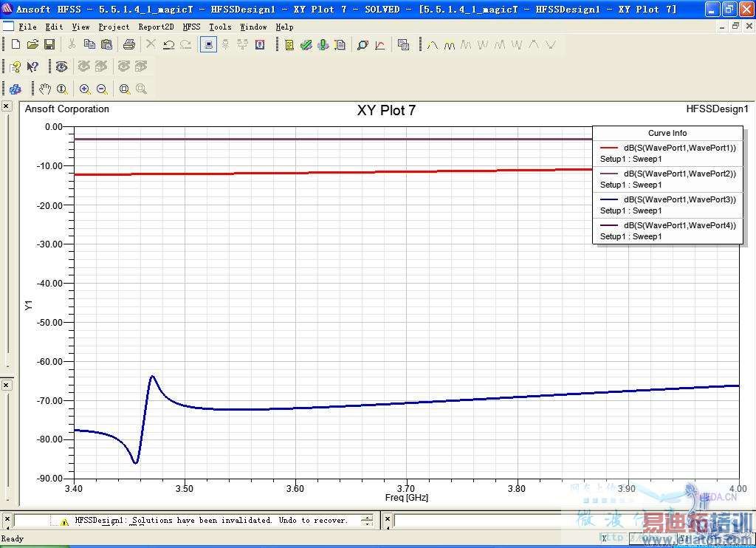Click the first peak marker curve icon
This screenshot has height=548, width=756.
tap(433, 45)
